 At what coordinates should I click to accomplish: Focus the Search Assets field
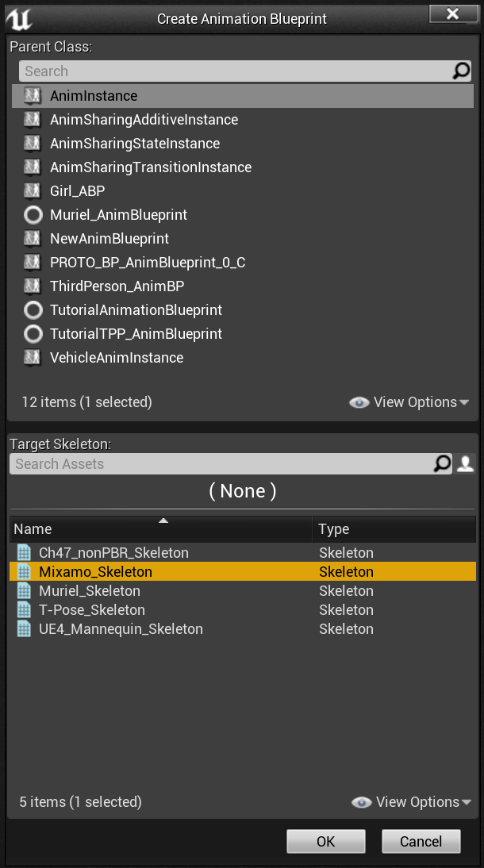[221, 464]
